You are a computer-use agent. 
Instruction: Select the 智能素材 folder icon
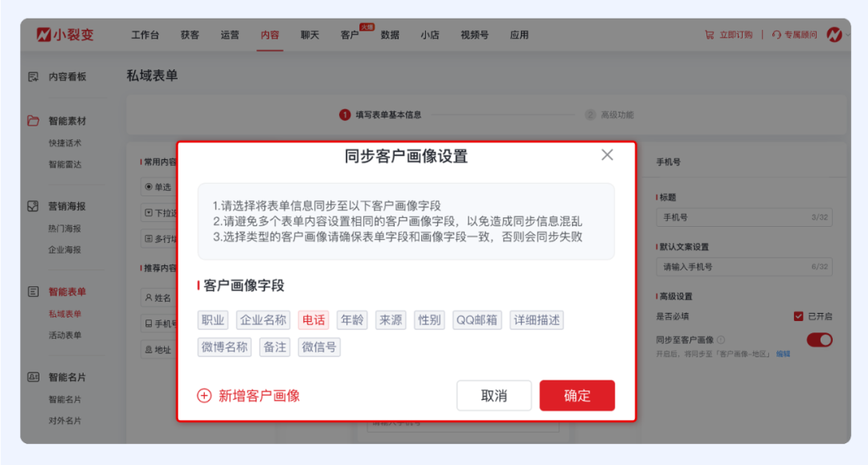click(32, 120)
